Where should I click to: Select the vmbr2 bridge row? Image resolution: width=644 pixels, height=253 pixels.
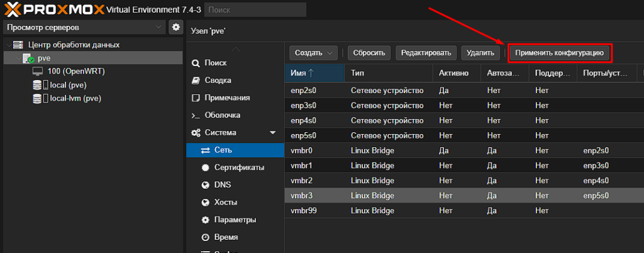tap(464, 180)
